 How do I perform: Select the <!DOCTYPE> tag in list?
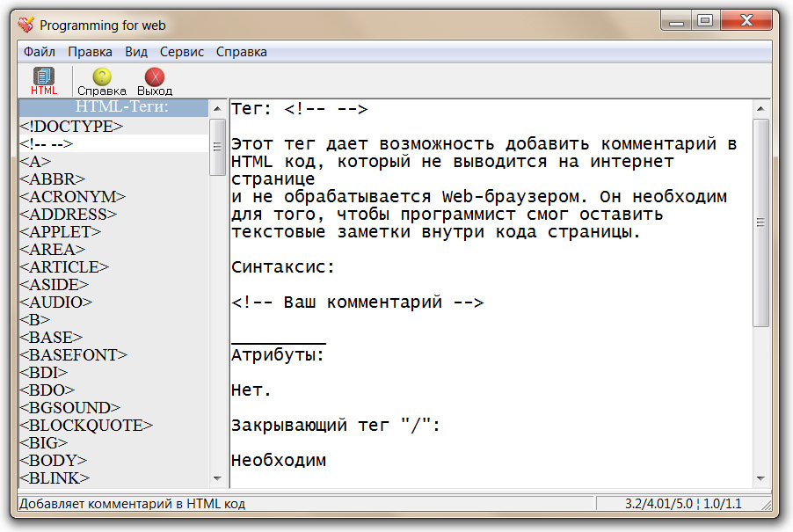(113, 126)
